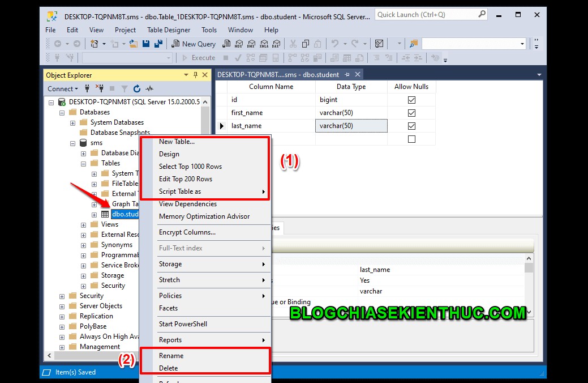588x383 pixels.
Task: Enable Allow Nulls for last_name column
Action: pyautogui.click(x=410, y=126)
